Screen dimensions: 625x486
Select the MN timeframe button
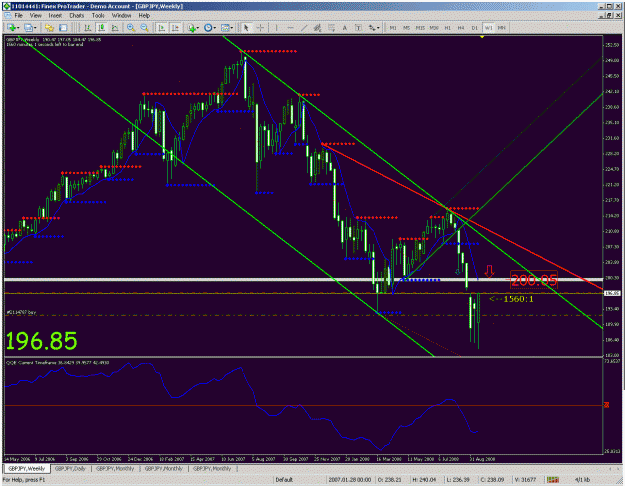pyautogui.click(x=502, y=28)
